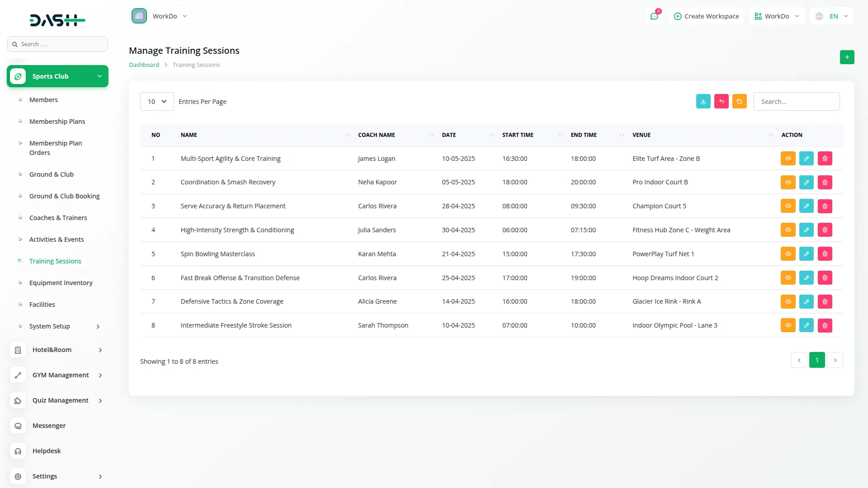The height and width of the screenshot is (488, 868).
Task: Show details for Serve Accuracy & Return Placement
Action: [x=788, y=206]
